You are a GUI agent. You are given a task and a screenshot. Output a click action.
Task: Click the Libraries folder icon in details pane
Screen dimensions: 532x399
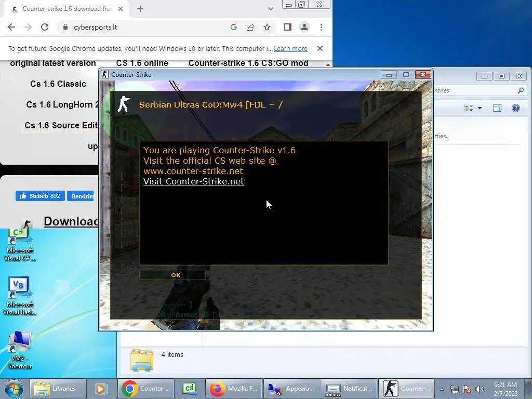point(142,360)
